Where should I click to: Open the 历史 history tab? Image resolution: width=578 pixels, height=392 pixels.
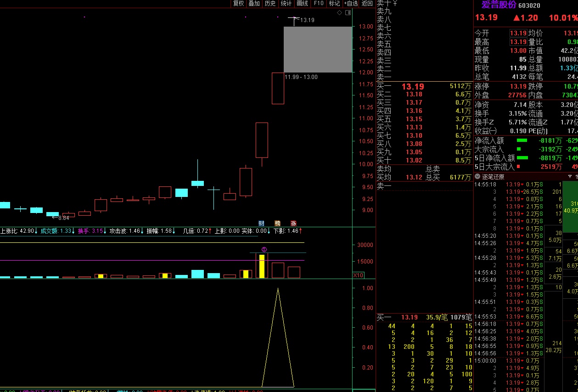[x=270, y=3]
